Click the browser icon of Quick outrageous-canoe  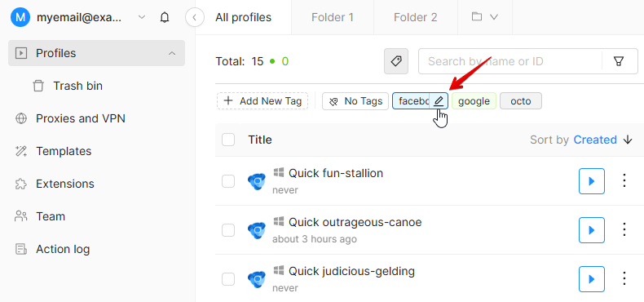pos(257,230)
